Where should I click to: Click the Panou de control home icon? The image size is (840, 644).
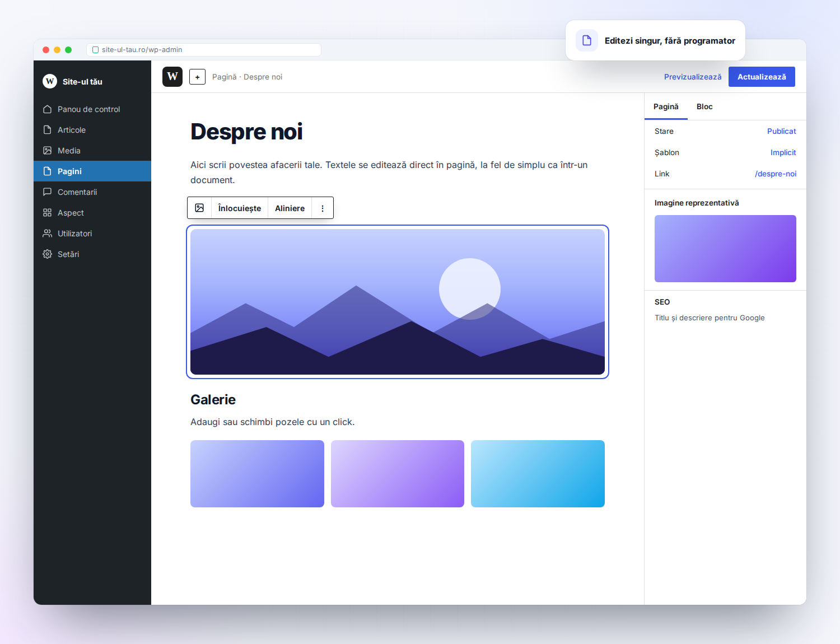(x=48, y=109)
